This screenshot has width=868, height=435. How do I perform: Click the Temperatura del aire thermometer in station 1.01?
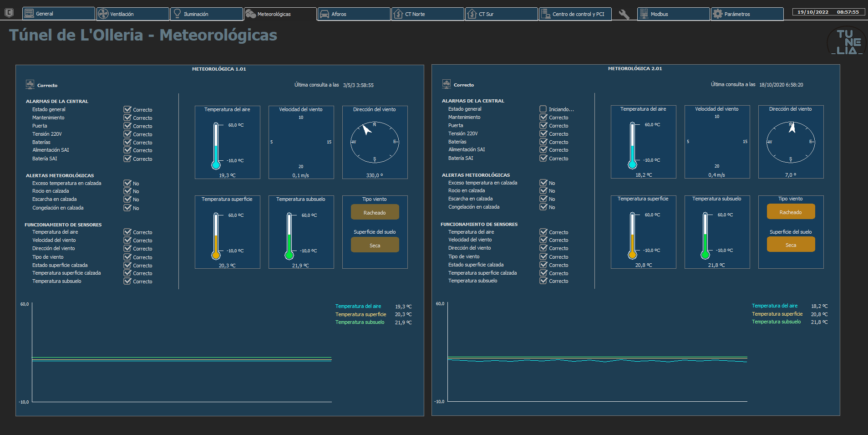[216, 146]
